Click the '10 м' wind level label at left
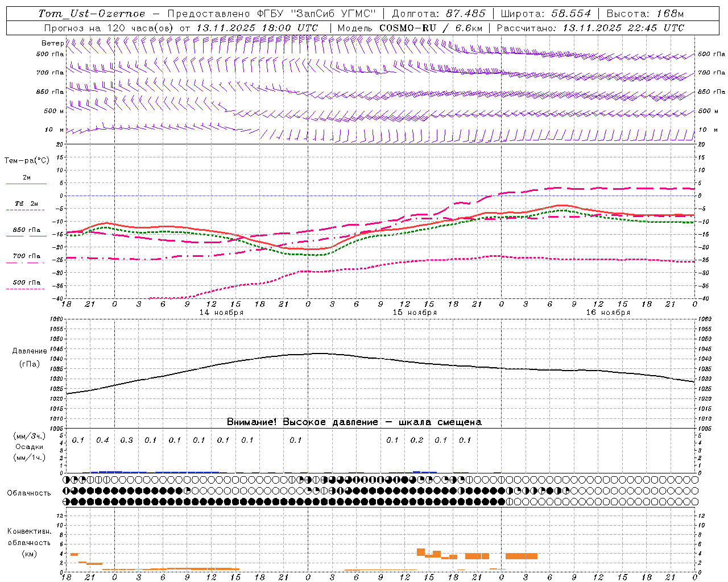The width and height of the screenshot is (728, 582). pos(55,130)
